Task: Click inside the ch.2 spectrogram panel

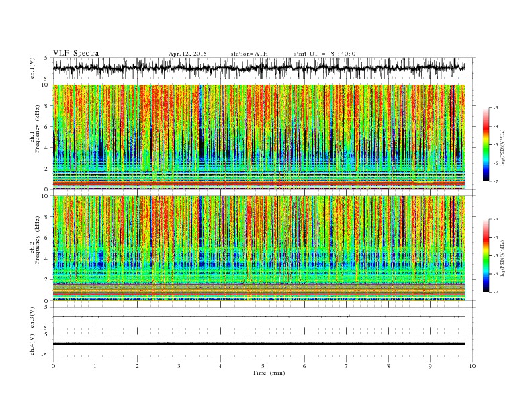Action: (x=259, y=248)
